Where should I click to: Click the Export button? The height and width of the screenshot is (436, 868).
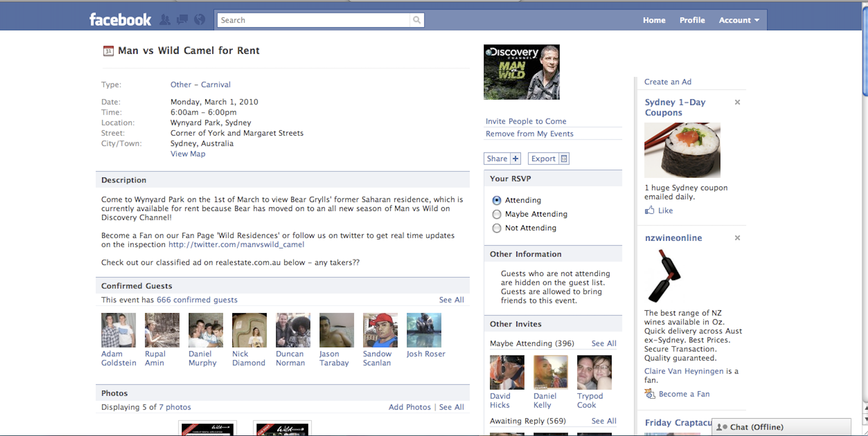549,159
